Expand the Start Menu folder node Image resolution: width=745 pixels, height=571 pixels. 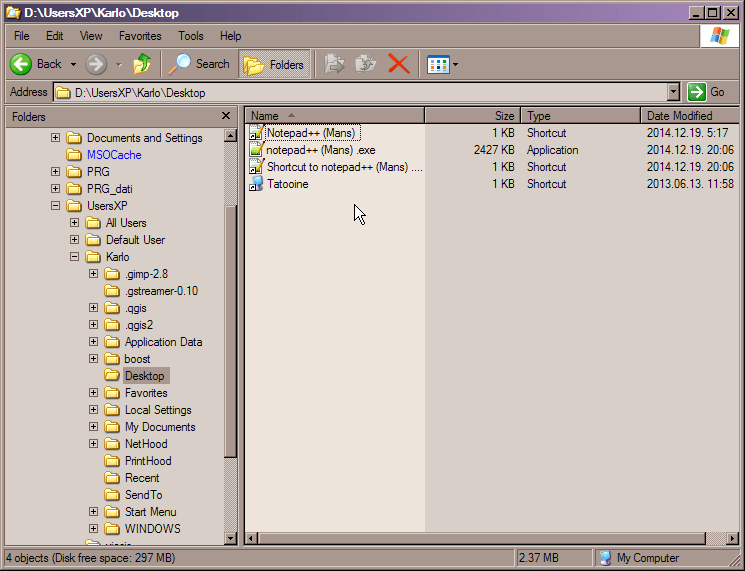(94, 512)
